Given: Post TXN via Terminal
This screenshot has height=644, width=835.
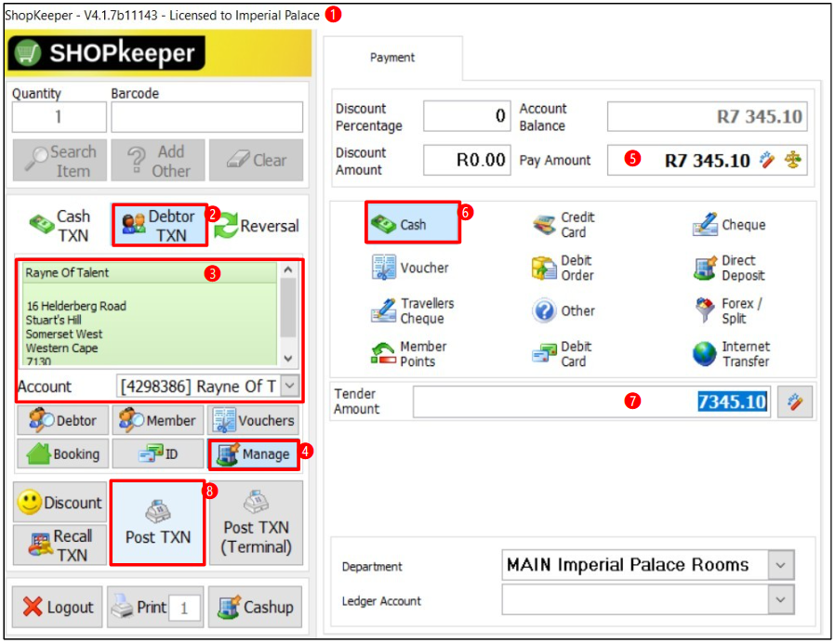Looking at the screenshot, I should click(x=256, y=523).
